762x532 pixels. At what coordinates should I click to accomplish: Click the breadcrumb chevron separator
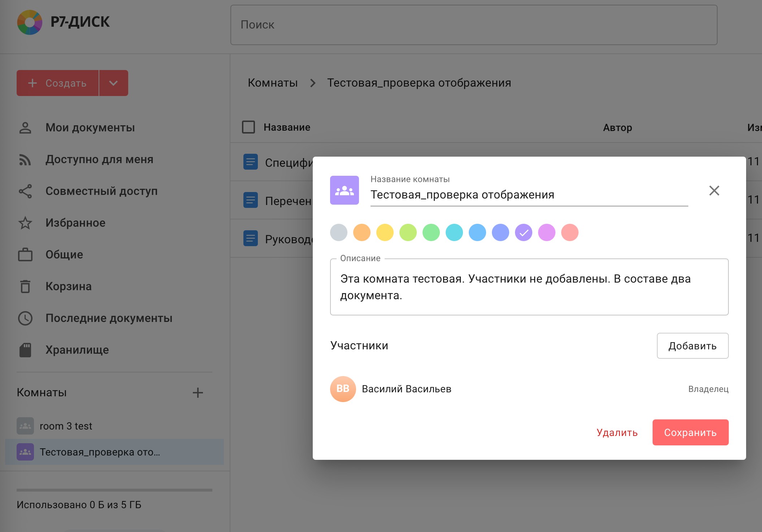[313, 83]
